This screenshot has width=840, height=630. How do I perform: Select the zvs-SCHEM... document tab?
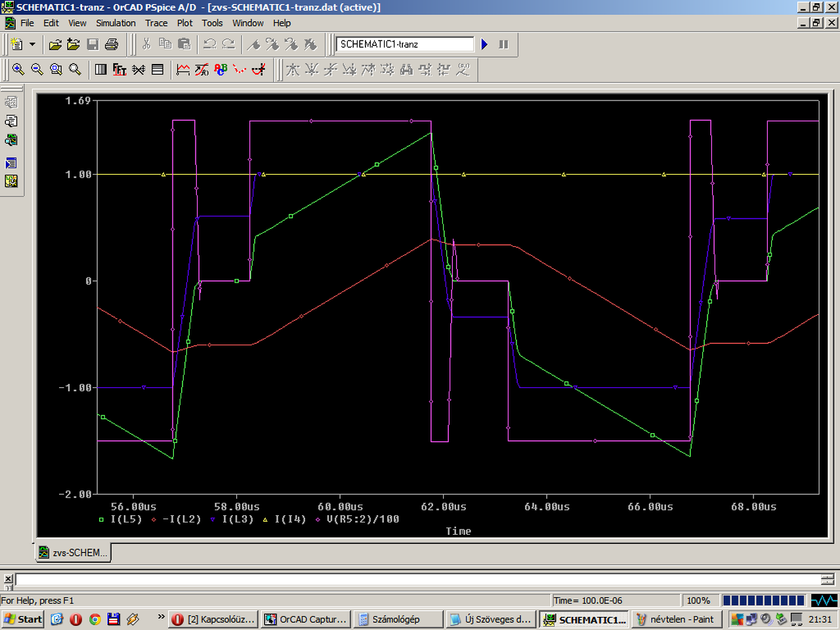click(x=73, y=553)
